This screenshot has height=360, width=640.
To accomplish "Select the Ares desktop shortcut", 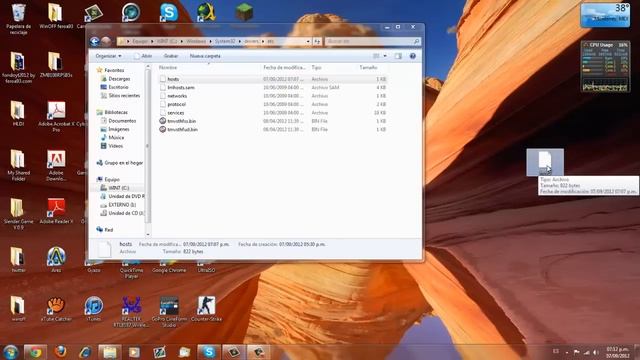I will pos(56,260).
